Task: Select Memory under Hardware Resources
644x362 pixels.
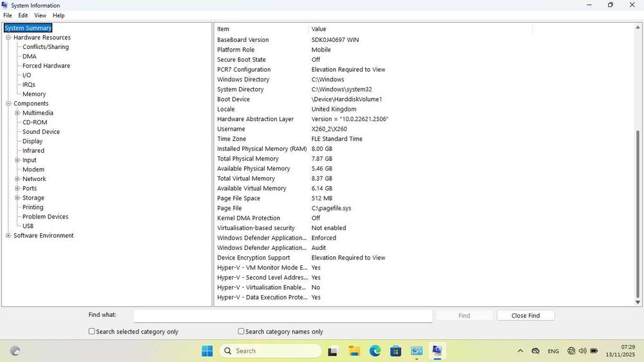Action: pos(34,94)
